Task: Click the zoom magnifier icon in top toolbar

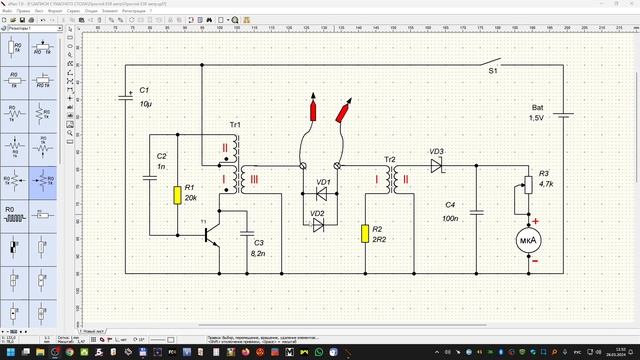Action: (235, 20)
